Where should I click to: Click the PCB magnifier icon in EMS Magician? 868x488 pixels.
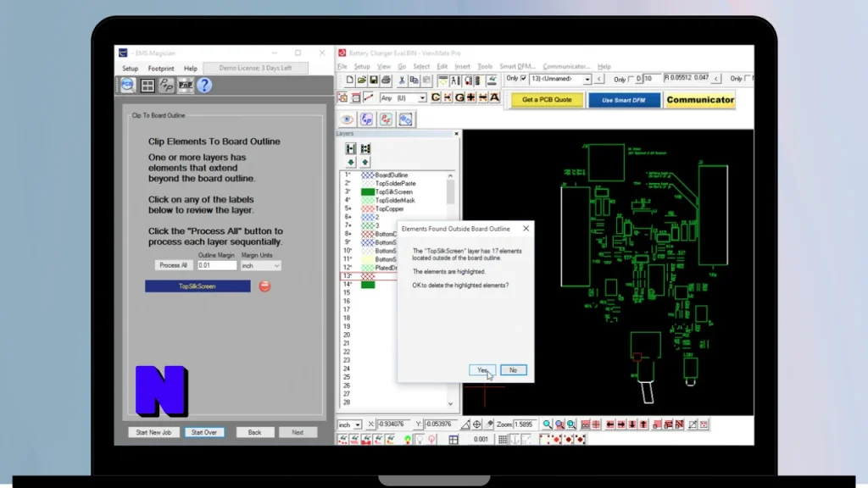click(x=128, y=86)
